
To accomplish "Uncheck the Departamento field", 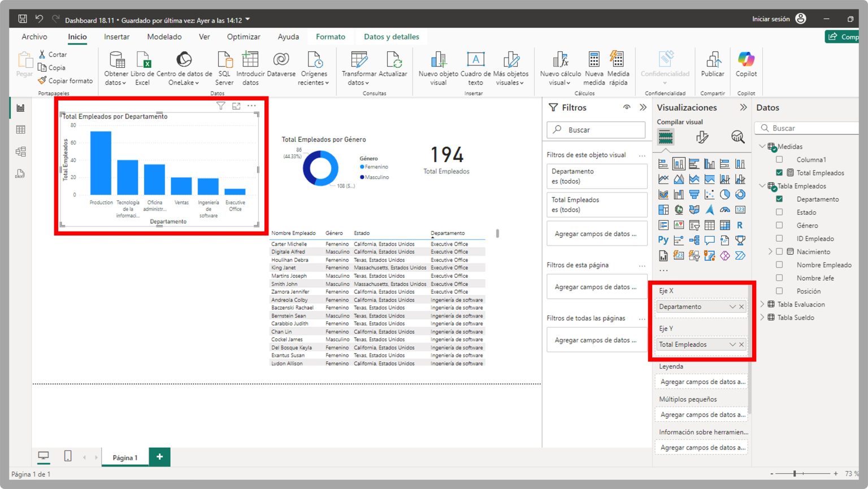I will (x=779, y=199).
